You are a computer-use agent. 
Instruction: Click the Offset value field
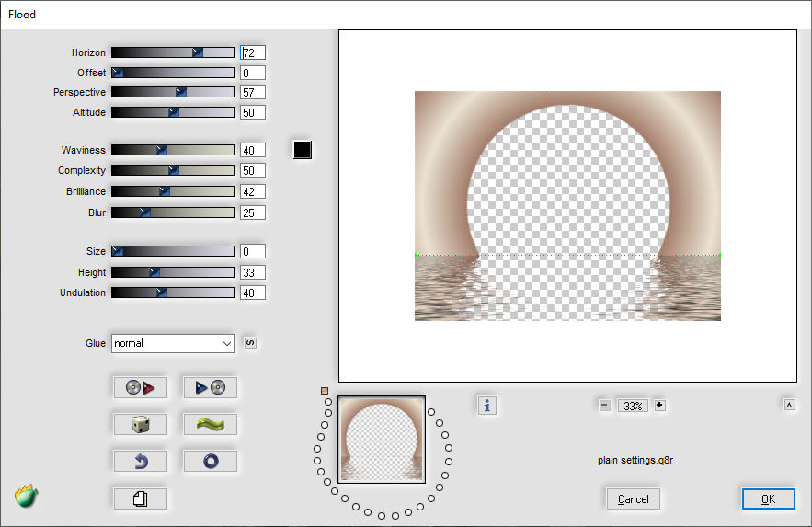(253, 73)
